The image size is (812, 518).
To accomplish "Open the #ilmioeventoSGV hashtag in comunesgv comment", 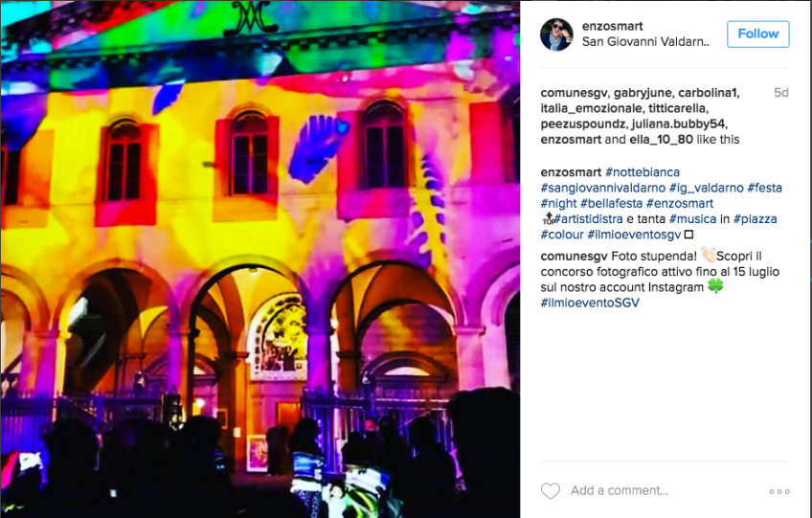I will click(x=590, y=303).
